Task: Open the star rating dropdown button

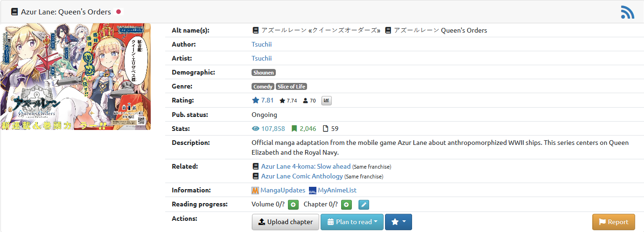Action: [x=399, y=222]
